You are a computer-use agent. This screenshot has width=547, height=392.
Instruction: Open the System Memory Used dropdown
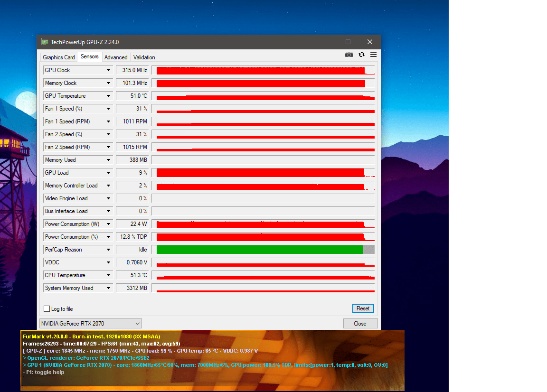click(108, 288)
